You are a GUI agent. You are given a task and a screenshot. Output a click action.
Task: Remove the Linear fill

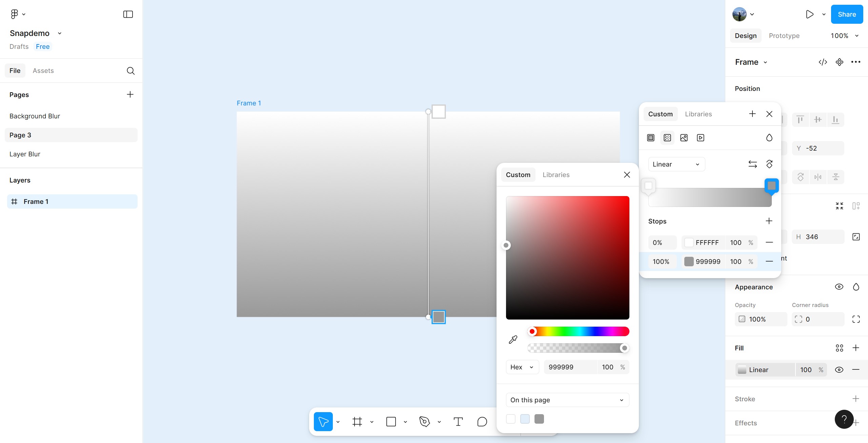pos(856,370)
